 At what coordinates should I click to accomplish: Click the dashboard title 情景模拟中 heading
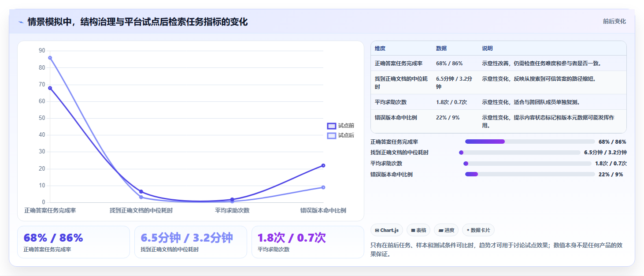pyautogui.click(x=137, y=22)
